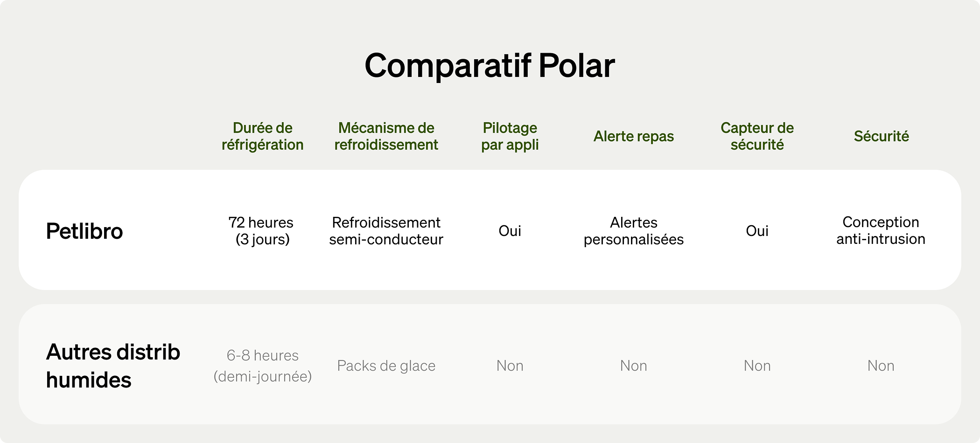Click the 72 heures (3 jours) cell

(262, 231)
